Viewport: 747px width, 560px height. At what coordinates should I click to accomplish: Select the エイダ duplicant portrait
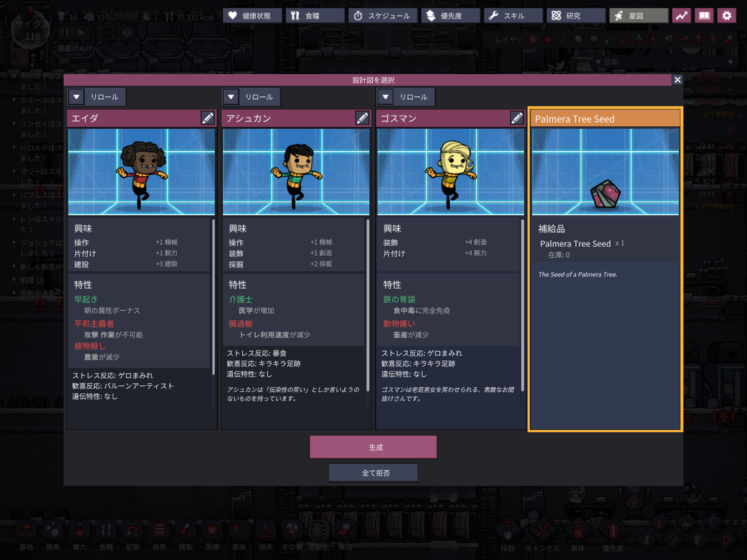pyautogui.click(x=141, y=172)
